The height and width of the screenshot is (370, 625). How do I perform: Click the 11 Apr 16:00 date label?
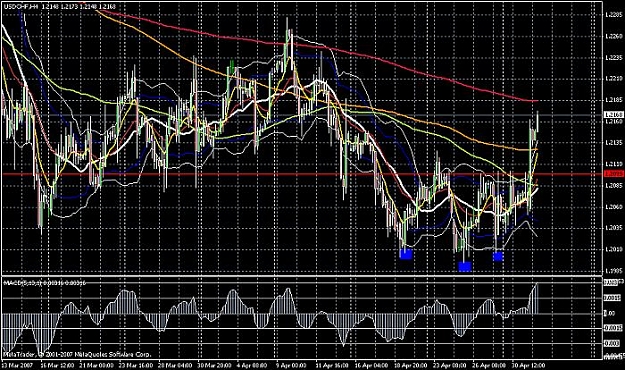coord(332,365)
